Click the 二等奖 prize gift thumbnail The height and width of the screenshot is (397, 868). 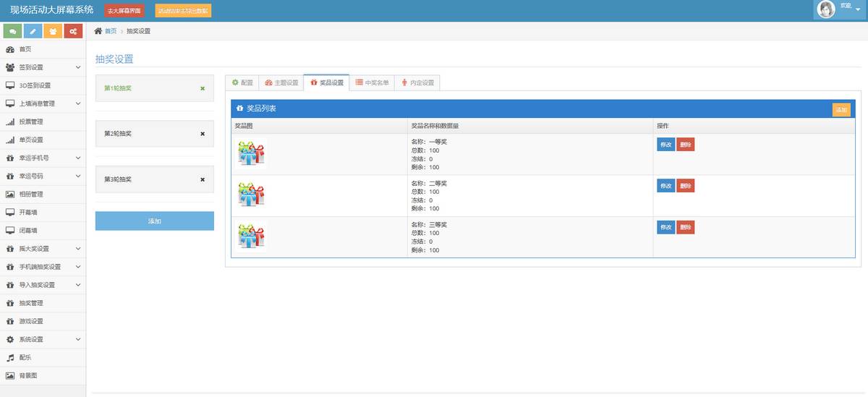click(252, 195)
